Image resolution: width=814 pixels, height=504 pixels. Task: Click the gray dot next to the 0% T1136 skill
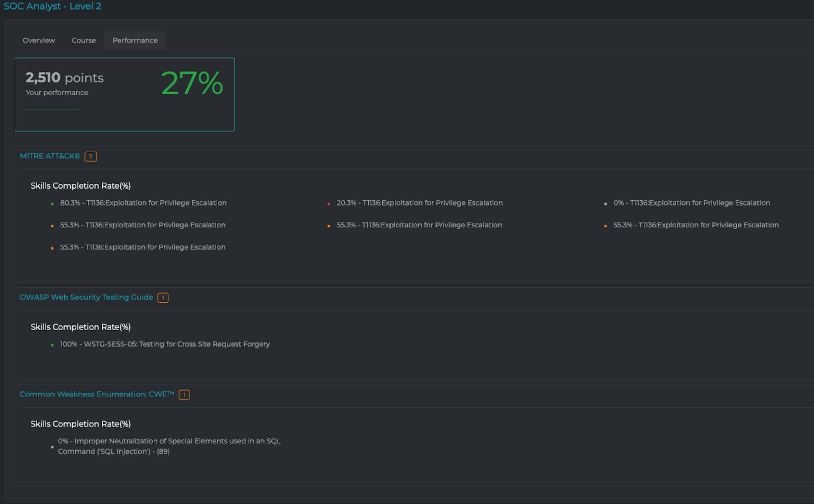605,203
